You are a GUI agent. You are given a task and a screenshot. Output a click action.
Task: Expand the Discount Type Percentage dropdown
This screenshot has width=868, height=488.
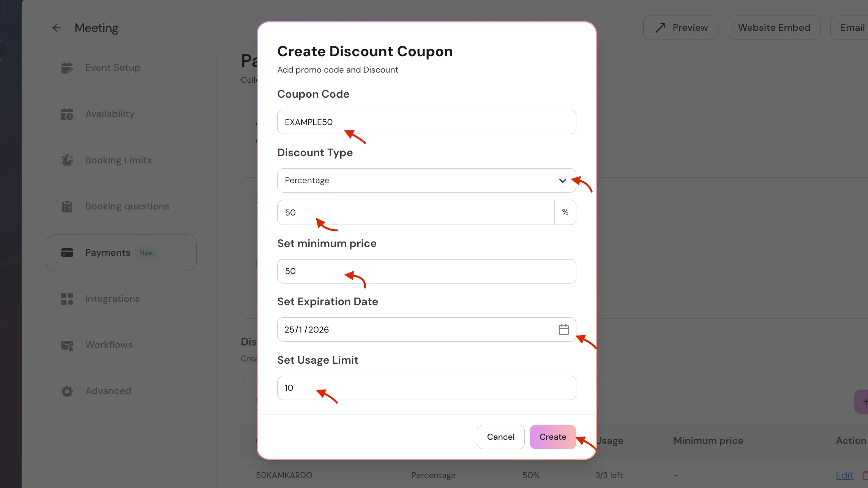click(x=418, y=181)
